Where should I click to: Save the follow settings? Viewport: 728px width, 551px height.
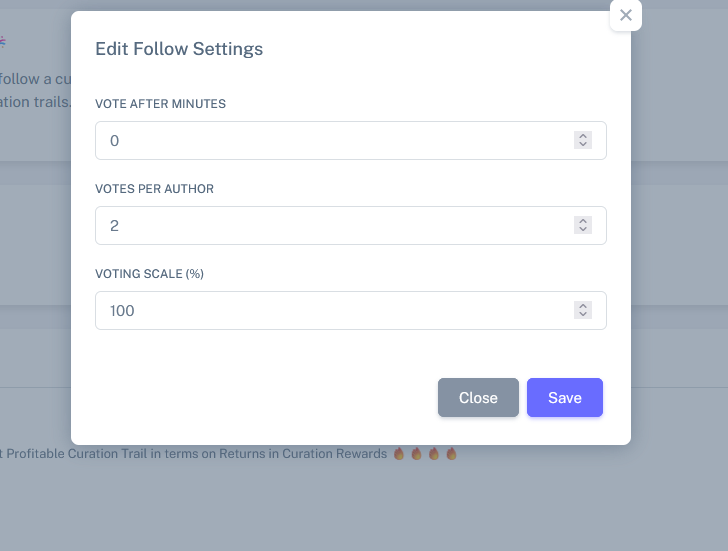[565, 397]
